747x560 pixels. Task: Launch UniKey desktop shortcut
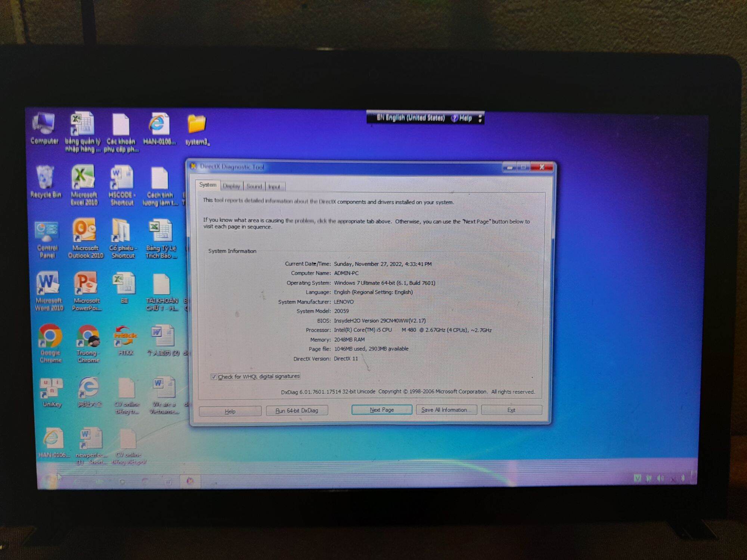tap(52, 393)
